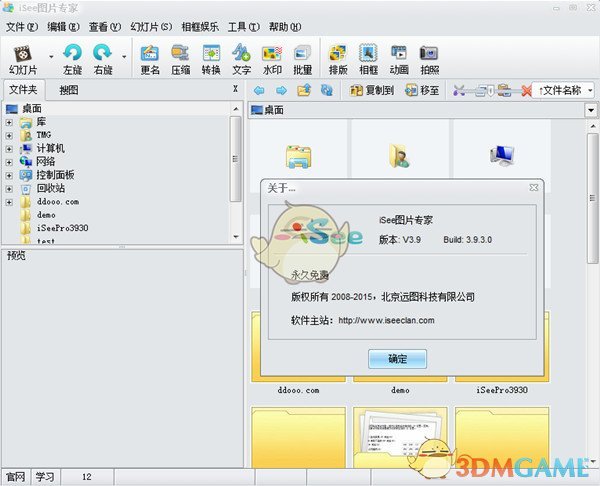Click the 官网 status bar button
The width and height of the screenshot is (600, 486).
(16, 477)
